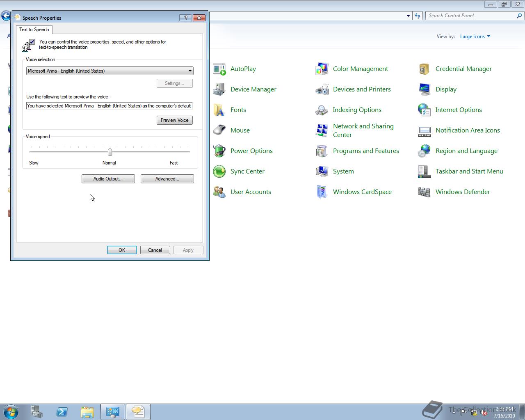Screen dimensions: 525x420
Task: Open Windows Defender icon
Action: [x=425, y=192]
